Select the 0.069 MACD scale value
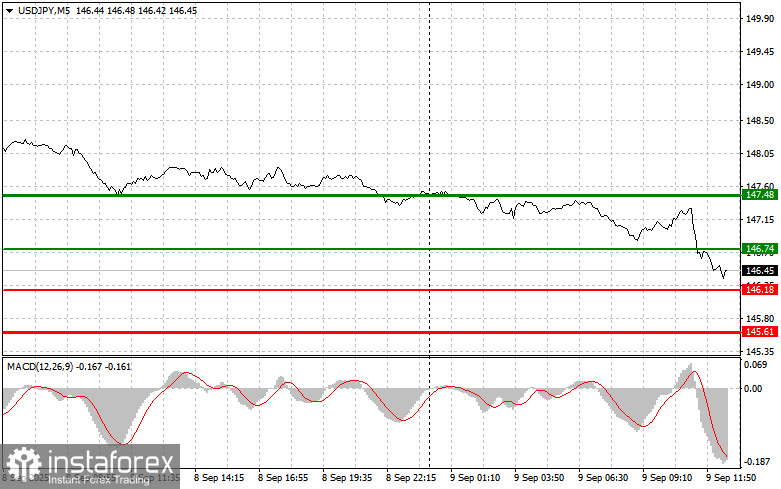 pyautogui.click(x=756, y=365)
